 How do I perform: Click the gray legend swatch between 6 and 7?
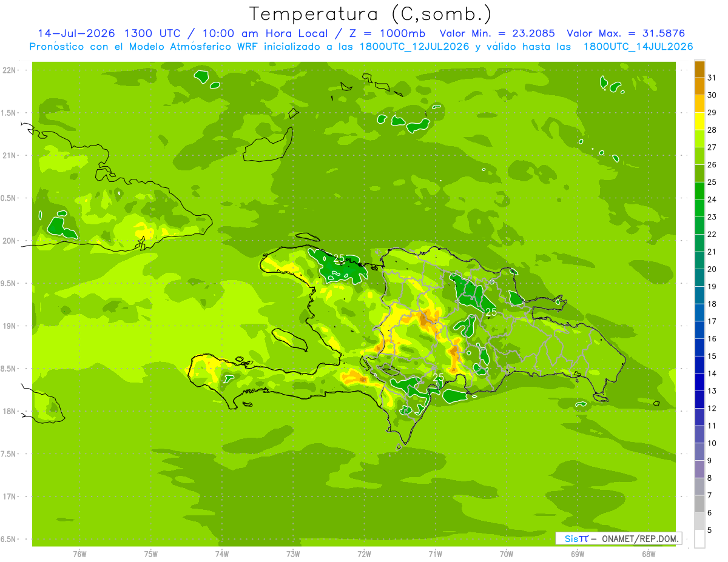(x=699, y=504)
